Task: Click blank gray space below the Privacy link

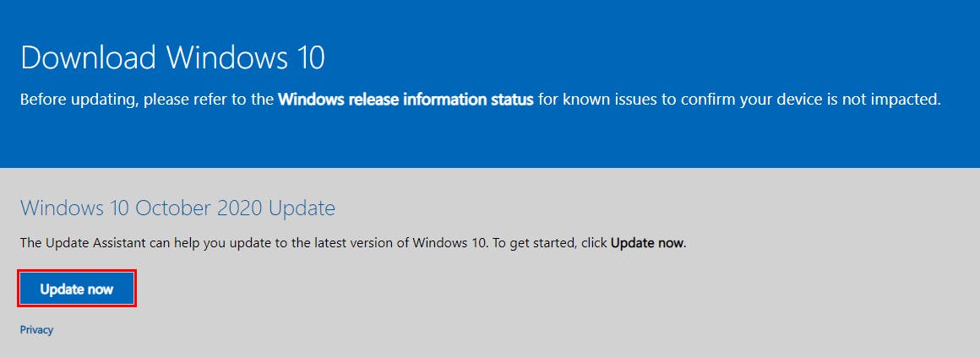Action: pyautogui.click(x=253, y=346)
